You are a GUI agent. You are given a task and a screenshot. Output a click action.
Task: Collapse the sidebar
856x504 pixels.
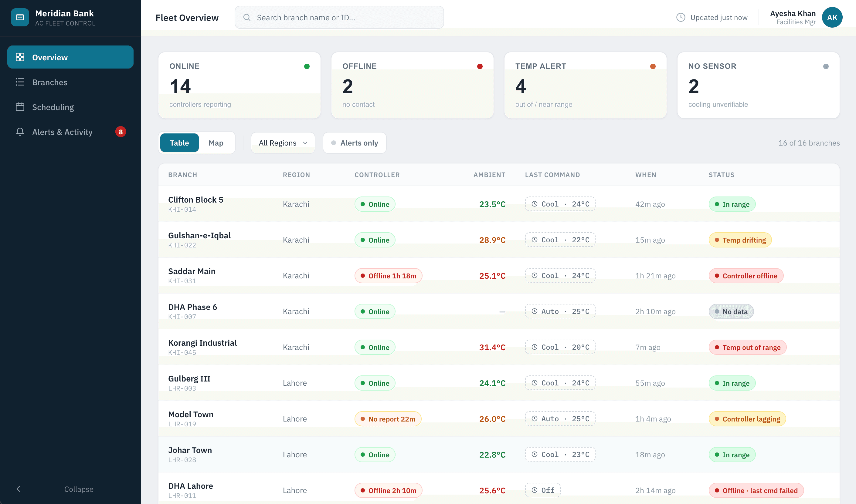click(x=70, y=489)
